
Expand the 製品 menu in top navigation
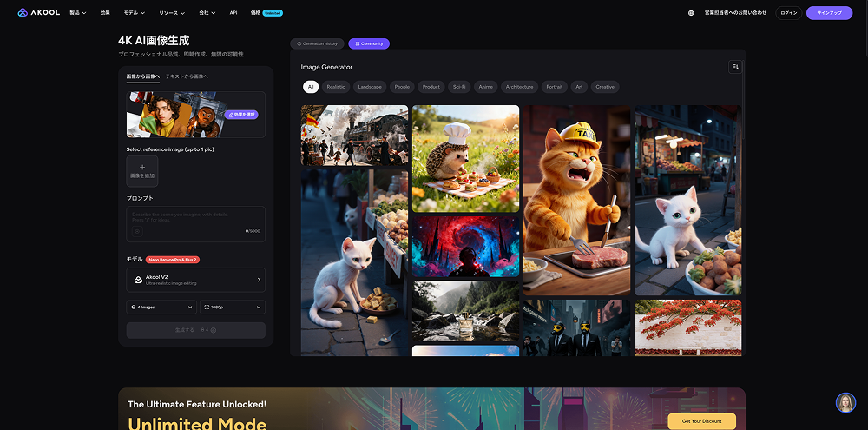tap(78, 13)
